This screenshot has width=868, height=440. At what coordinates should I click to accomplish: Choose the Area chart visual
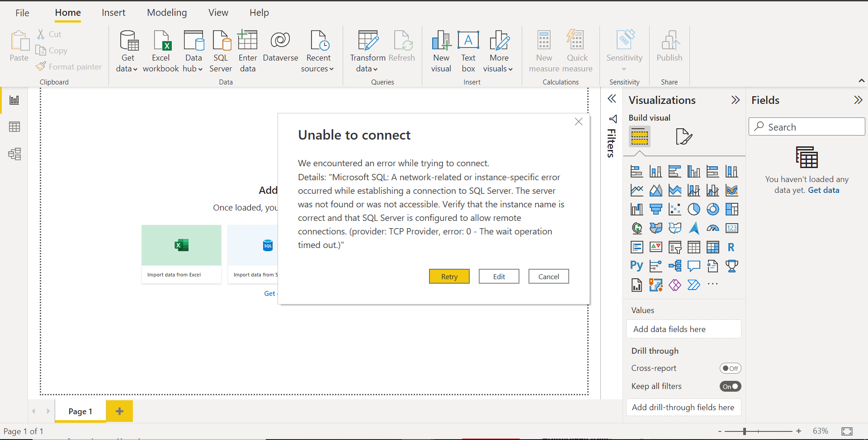coord(656,190)
